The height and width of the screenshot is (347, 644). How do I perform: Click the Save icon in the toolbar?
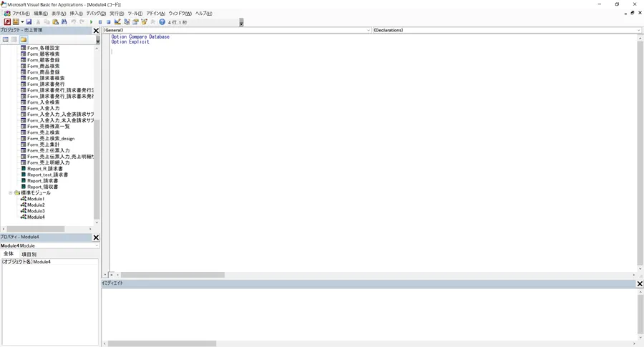point(29,22)
